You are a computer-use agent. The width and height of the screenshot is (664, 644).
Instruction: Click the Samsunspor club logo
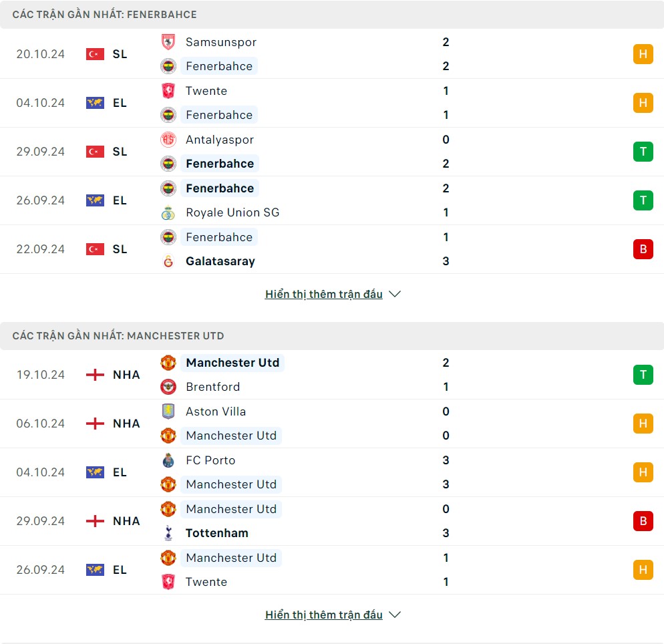tap(168, 42)
